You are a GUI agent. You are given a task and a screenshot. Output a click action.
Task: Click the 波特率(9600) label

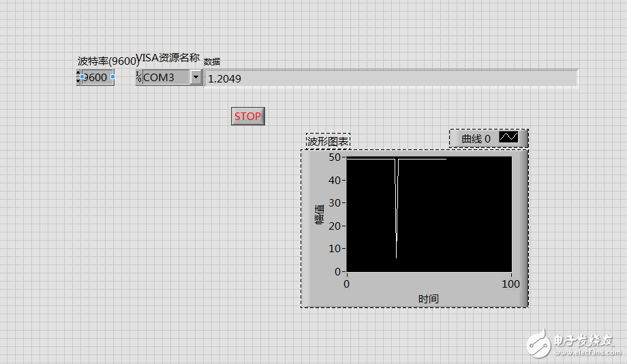pos(108,61)
